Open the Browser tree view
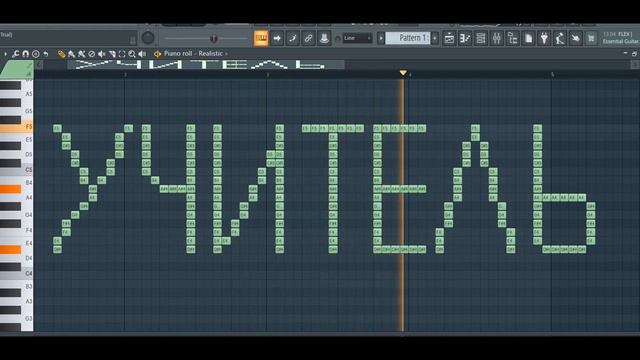The image size is (640, 360). 513,38
